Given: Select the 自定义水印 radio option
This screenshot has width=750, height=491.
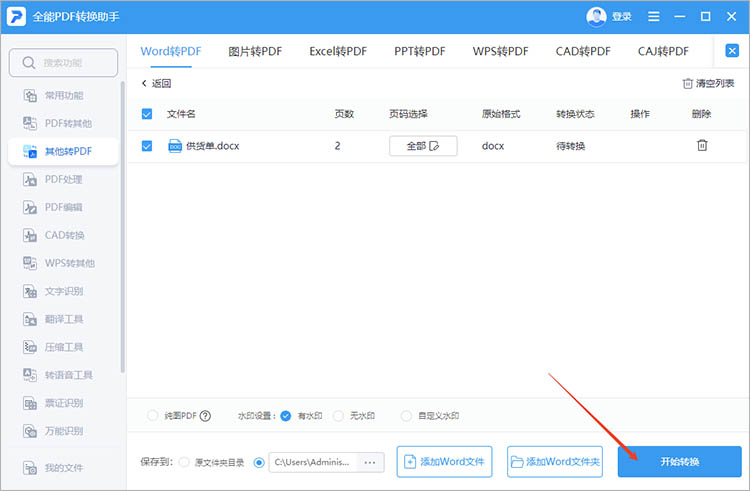Looking at the screenshot, I should click(406, 416).
